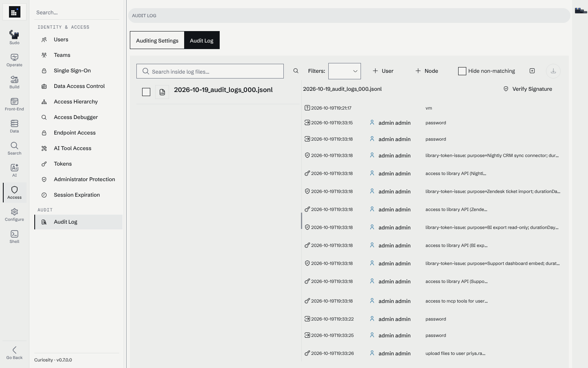Open Administrator Protection settings
The width and height of the screenshot is (588, 368).
point(78,180)
